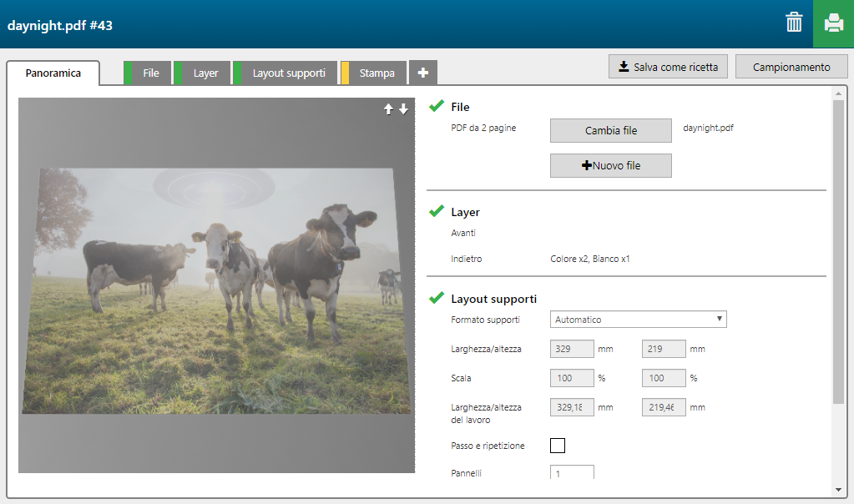
Task: Enable the Passo e ripetizione checkbox
Action: 558,446
